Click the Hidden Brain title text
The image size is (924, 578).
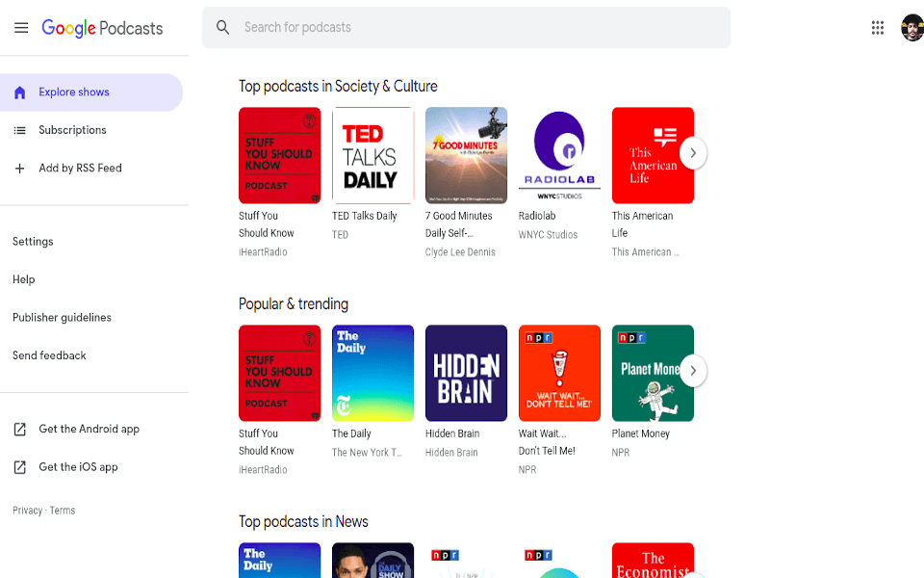coord(452,433)
